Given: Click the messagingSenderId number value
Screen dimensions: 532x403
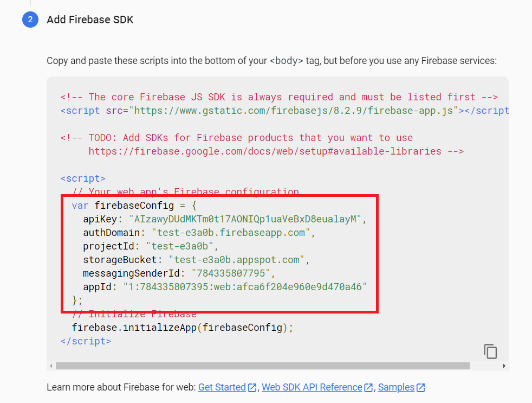Looking at the screenshot, I should pyautogui.click(x=231, y=273).
